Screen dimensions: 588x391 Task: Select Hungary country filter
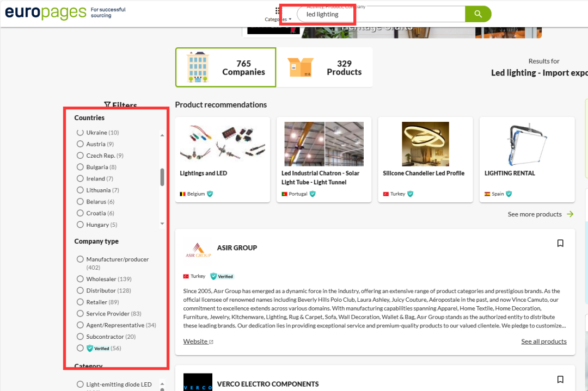coord(80,225)
